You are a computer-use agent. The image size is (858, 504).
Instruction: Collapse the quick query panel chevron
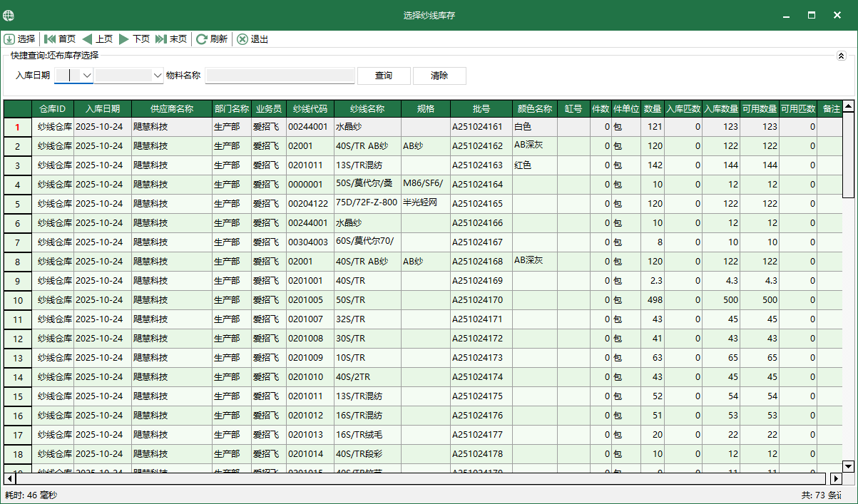pyautogui.click(x=843, y=55)
